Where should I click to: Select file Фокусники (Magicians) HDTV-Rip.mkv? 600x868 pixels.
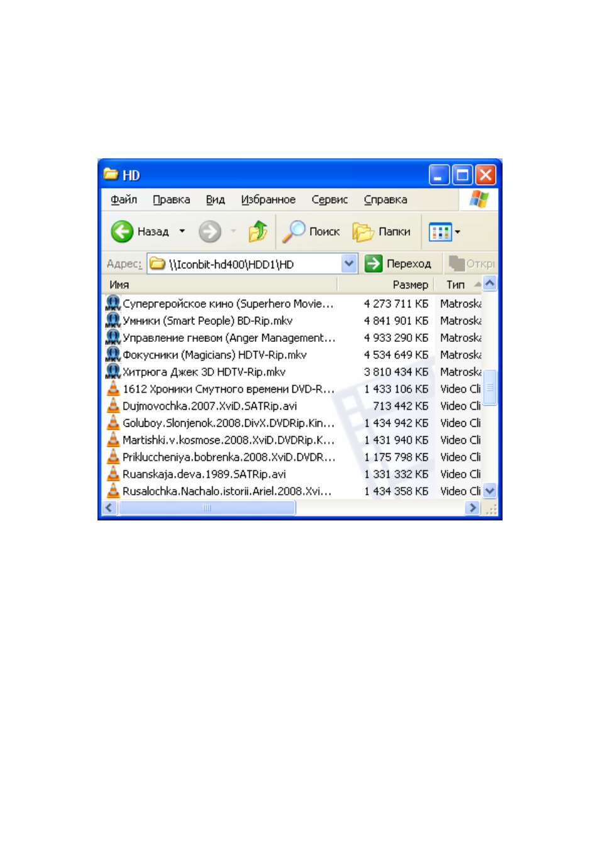point(214,354)
